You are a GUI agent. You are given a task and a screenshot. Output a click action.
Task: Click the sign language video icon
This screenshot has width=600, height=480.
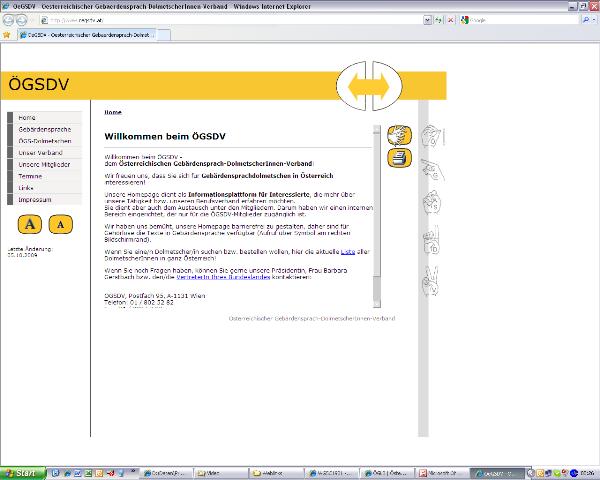397,135
